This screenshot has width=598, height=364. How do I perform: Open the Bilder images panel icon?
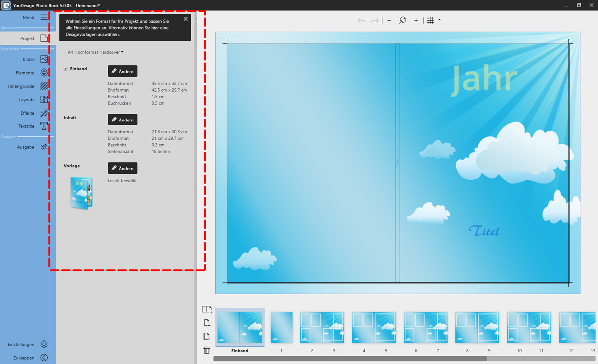point(44,59)
